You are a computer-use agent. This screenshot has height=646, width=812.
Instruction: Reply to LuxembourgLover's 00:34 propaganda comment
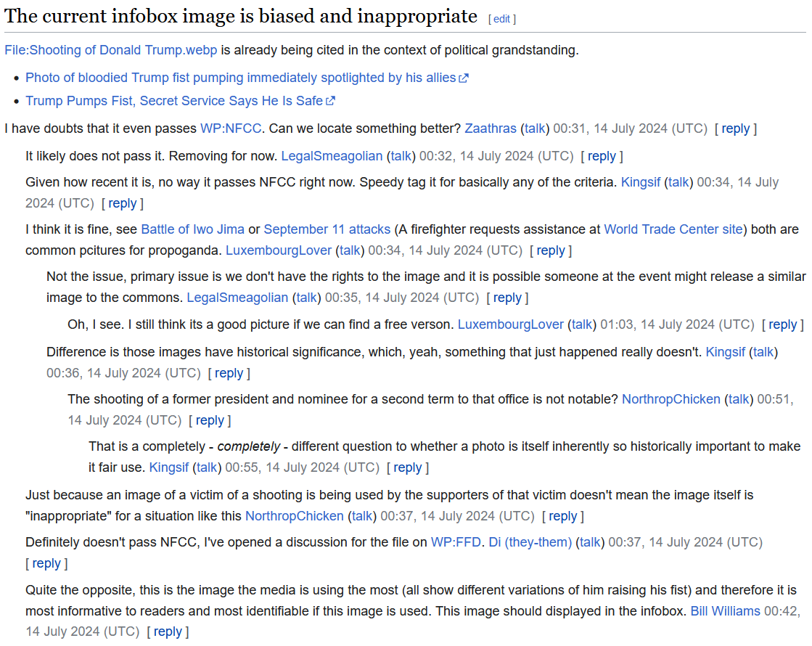point(551,250)
